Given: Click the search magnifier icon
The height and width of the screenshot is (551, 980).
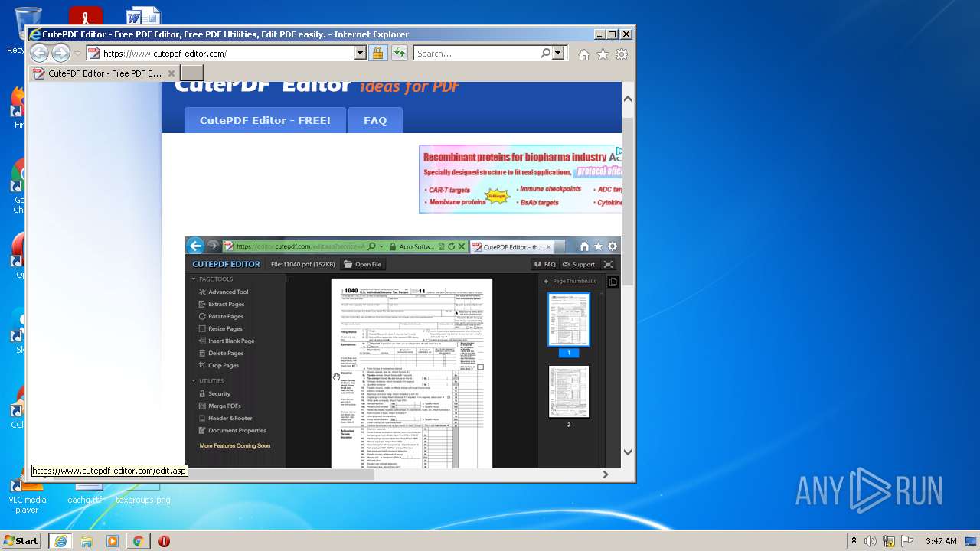Looking at the screenshot, I should (545, 54).
